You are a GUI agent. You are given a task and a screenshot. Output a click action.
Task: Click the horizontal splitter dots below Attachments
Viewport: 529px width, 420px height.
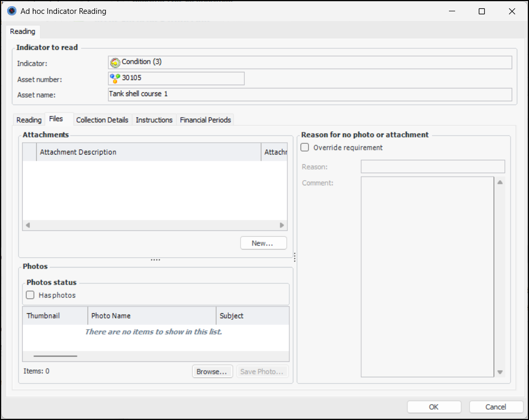pos(155,260)
